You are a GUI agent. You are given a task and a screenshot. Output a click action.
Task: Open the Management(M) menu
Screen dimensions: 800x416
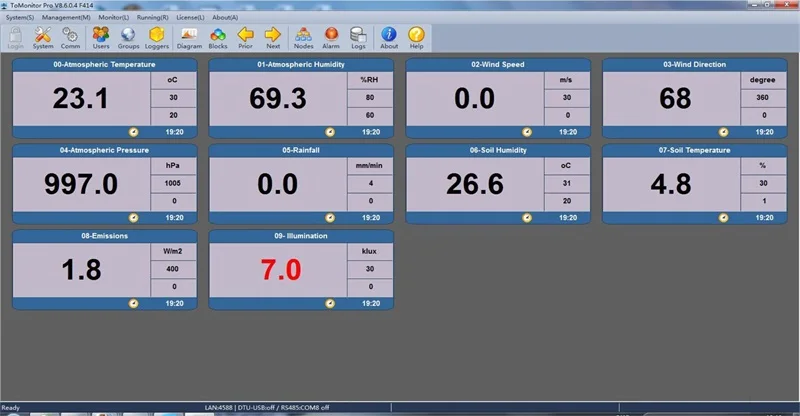[x=66, y=17]
